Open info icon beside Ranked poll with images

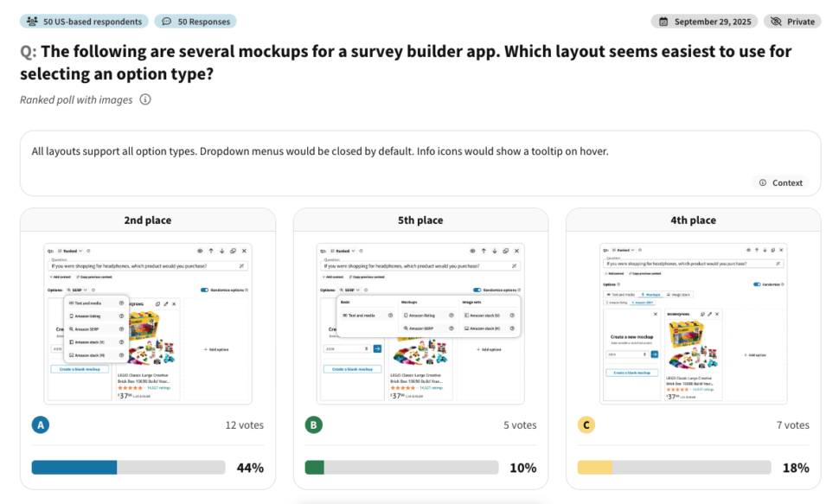point(145,99)
